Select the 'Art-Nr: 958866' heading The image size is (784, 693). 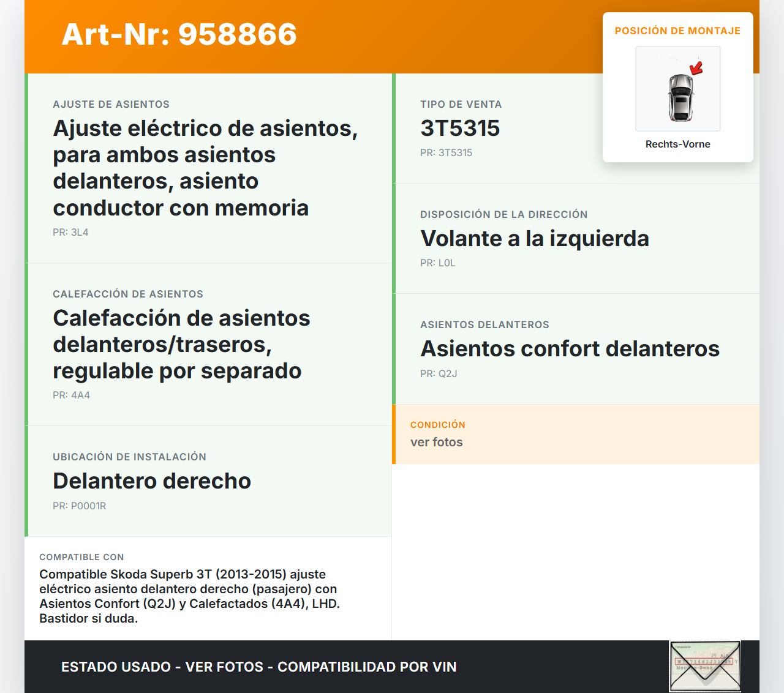pyautogui.click(x=179, y=34)
